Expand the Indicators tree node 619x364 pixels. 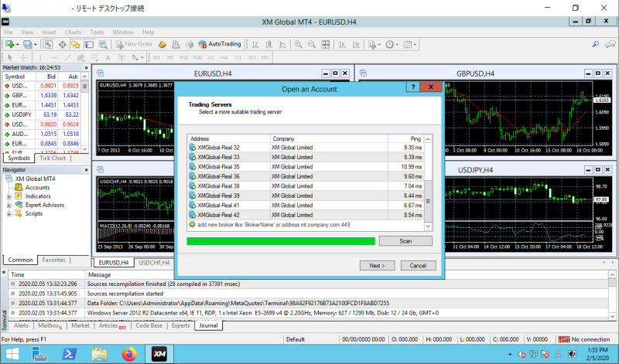[x=9, y=196]
